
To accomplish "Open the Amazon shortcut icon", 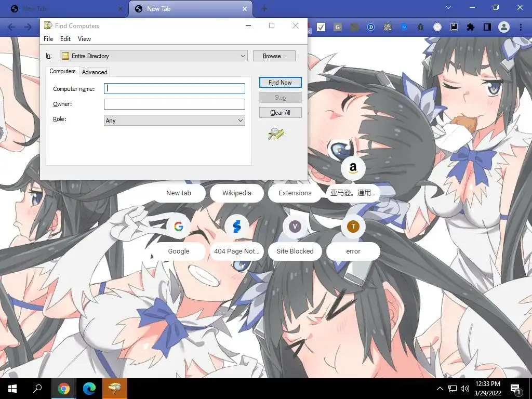I will [353, 168].
